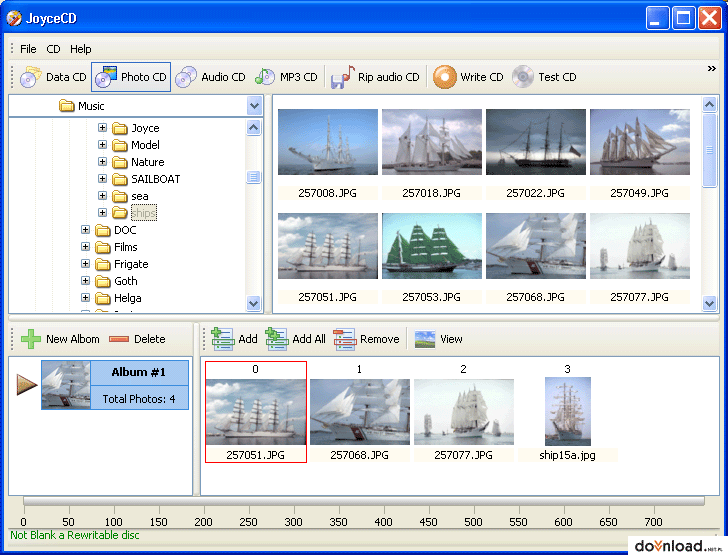This screenshot has width=728, height=555.
Task: Select the DOC folder
Action: point(125,230)
